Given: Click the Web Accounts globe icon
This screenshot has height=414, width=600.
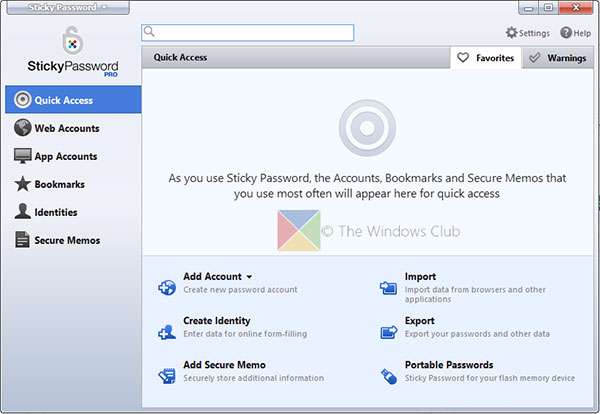Looking at the screenshot, I should [x=23, y=128].
